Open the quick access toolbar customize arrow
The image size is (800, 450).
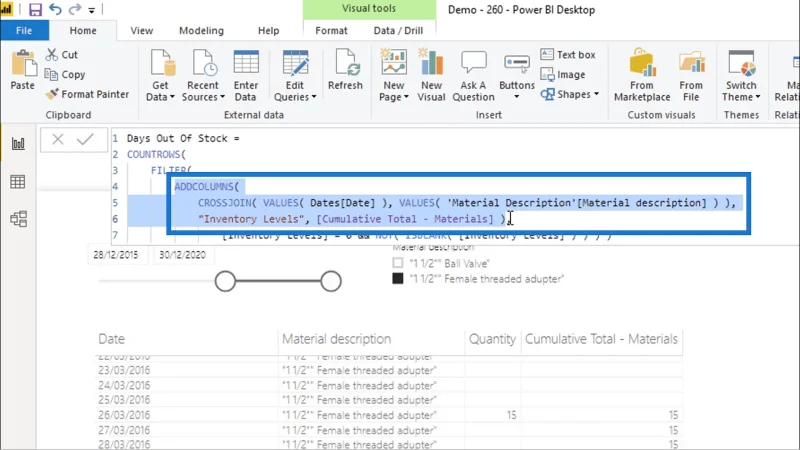(92, 10)
